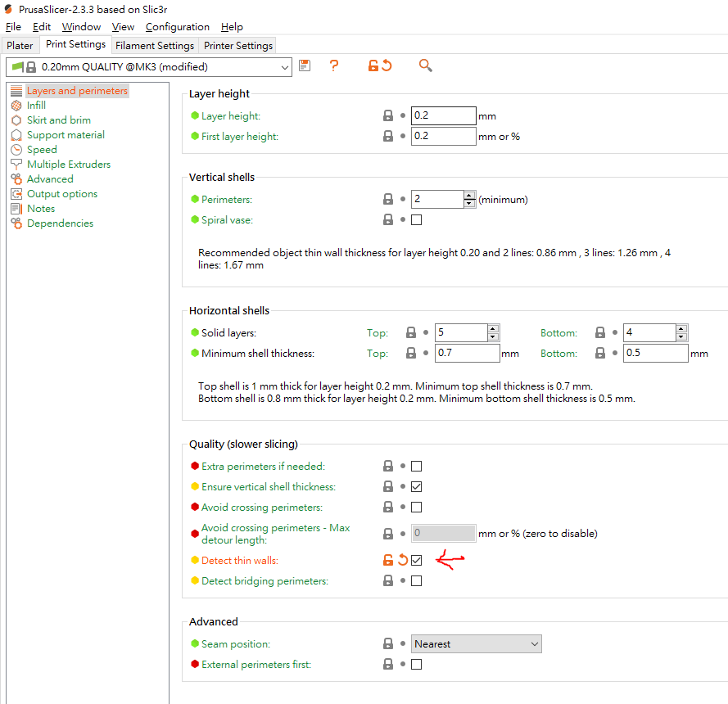Switch to the Filament Settings tab
728x704 pixels.
tap(155, 46)
